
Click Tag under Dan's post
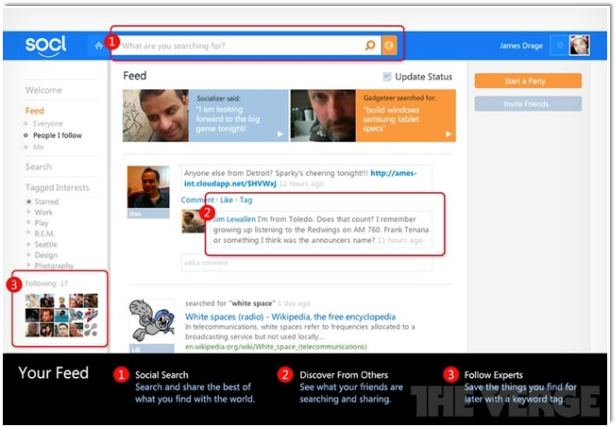[246, 200]
